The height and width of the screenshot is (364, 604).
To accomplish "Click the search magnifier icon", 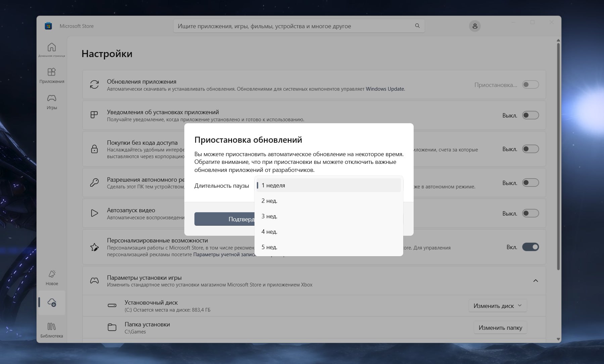I will tap(417, 26).
